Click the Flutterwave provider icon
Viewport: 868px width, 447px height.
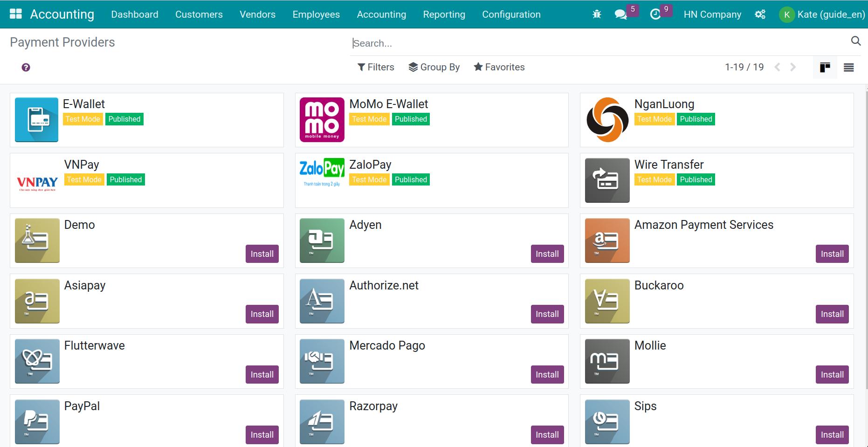click(x=37, y=361)
